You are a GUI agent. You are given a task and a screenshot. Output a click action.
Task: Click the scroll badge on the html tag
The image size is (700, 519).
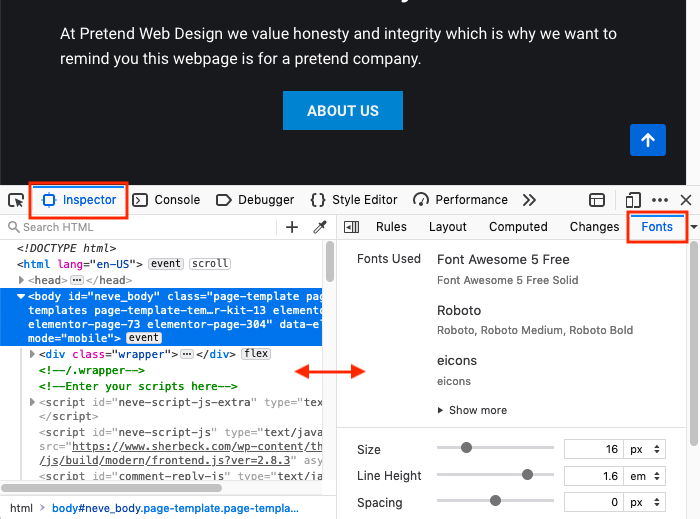point(210,264)
